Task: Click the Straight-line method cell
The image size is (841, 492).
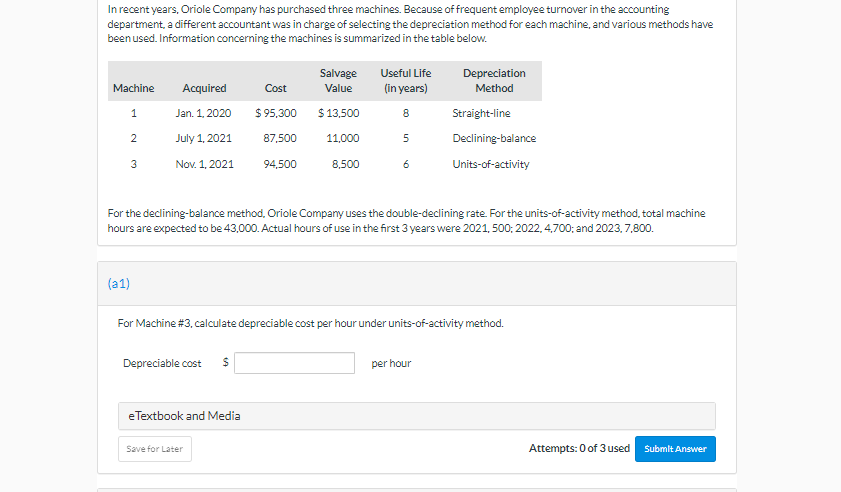Action: (481, 113)
